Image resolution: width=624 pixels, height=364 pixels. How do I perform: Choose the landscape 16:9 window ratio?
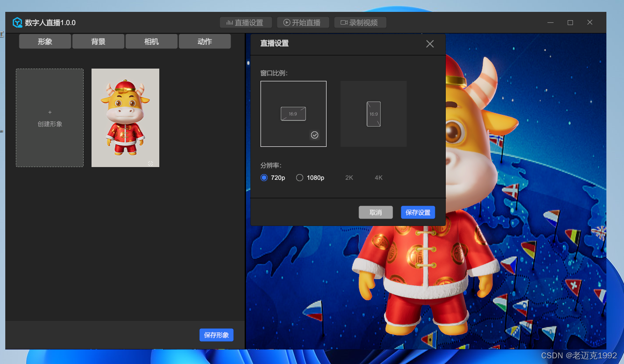[294, 114]
